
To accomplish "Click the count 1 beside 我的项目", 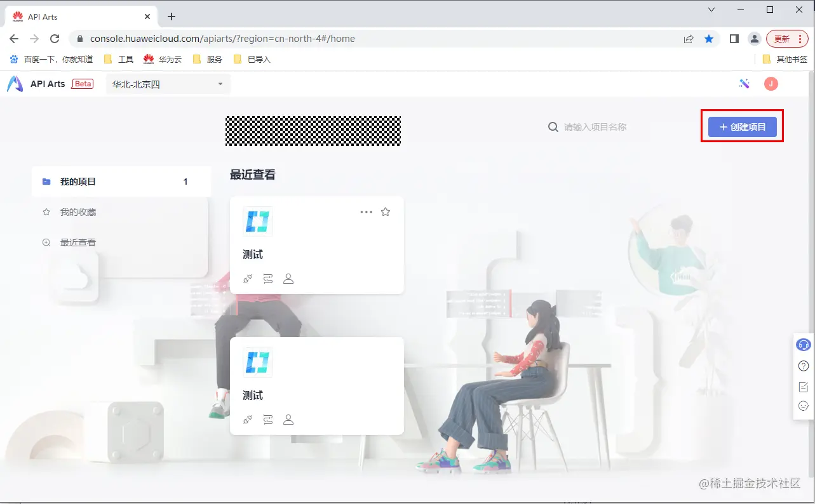I will [x=185, y=182].
